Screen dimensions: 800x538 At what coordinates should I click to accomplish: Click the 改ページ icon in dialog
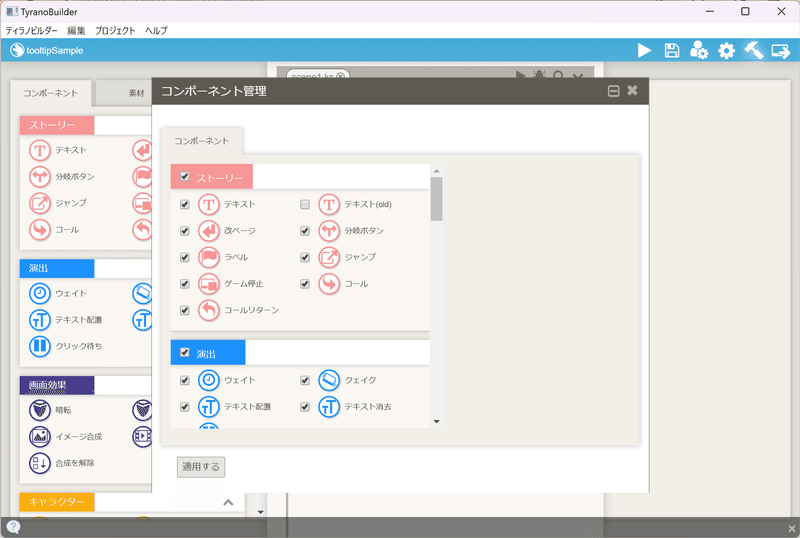pos(209,231)
